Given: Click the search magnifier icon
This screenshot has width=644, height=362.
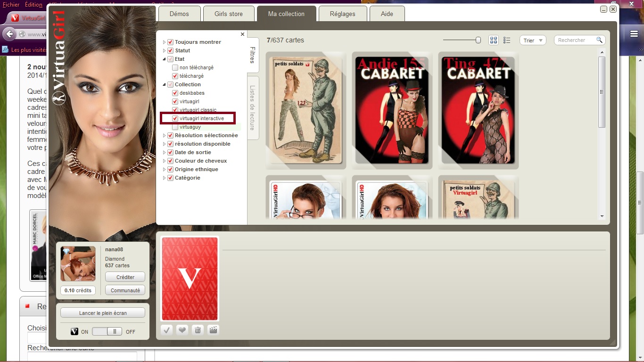Looking at the screenshot, I should pos(599,40).
